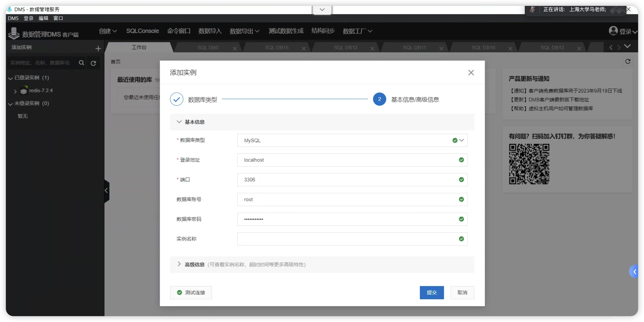Click the 数据库密码 password field
Image resolution: width=644 pixels, height=322 pixels.
coord(352,219)
